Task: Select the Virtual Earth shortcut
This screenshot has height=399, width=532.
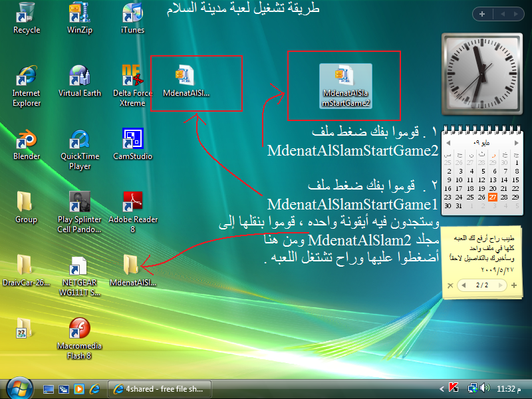Action: point(79,81)
